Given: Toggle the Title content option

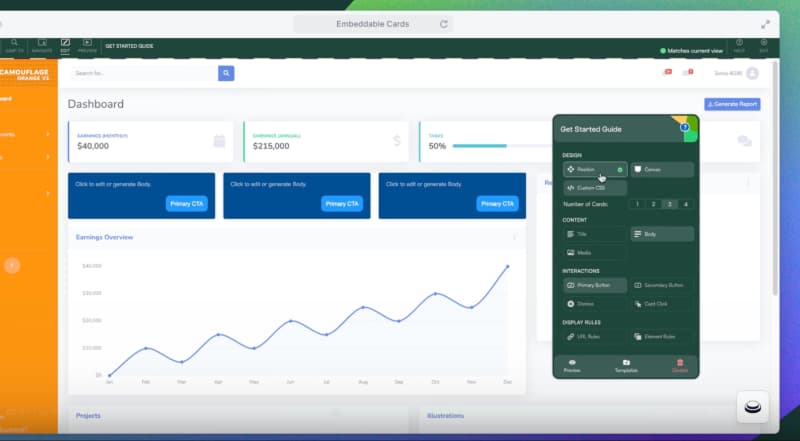Looking at the screenshot, I should tap(595, 234).
